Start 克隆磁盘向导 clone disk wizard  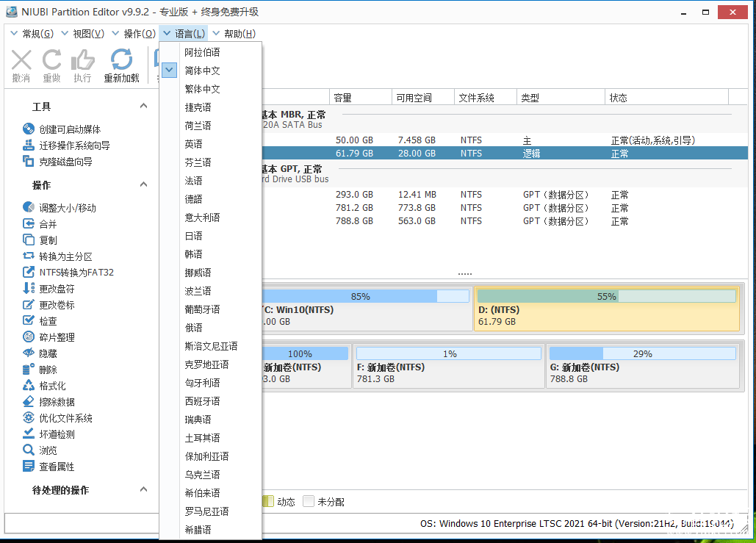pos(57,162)
